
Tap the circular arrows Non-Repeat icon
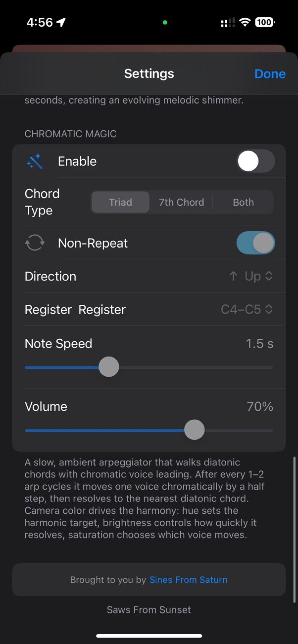pyautogui.click(x=35, y=242)
